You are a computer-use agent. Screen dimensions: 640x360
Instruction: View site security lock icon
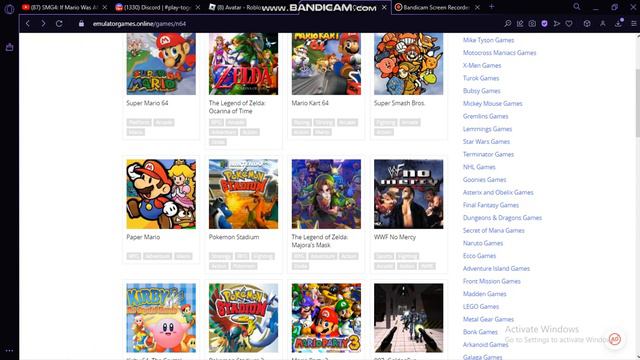[81, 24]
